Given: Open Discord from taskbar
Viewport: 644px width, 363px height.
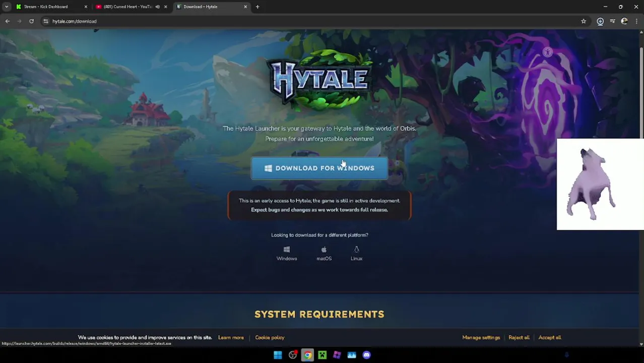Looking at the screenshot, I should point(367,355).
